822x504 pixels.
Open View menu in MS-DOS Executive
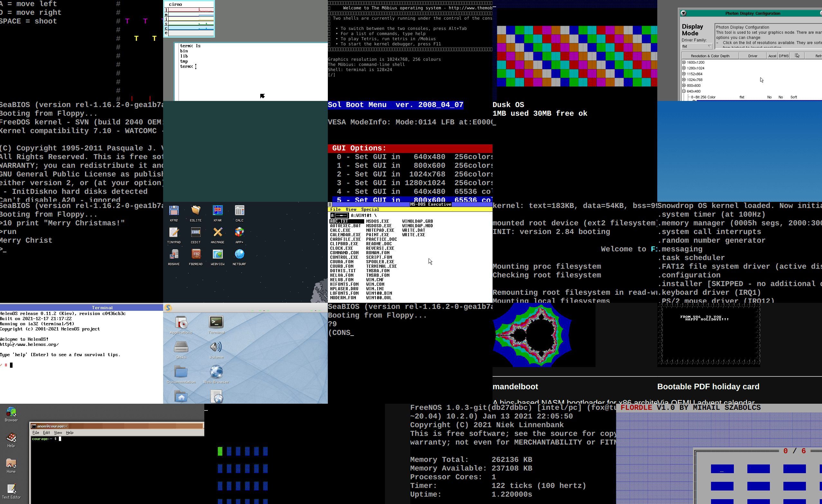click(351, 209)
